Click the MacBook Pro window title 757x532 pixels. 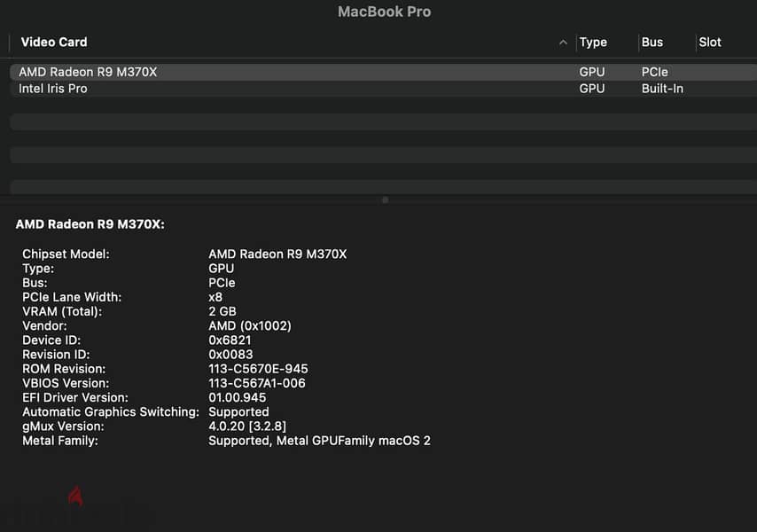tap(385, 12)
